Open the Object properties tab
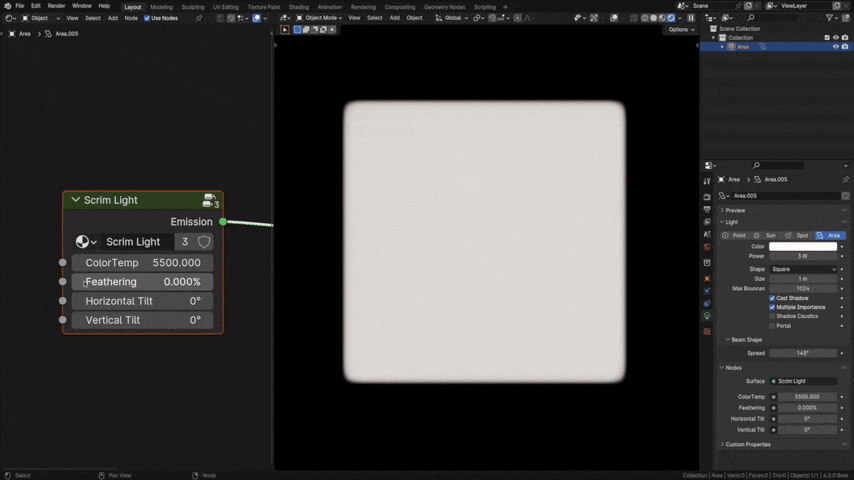 707,278
